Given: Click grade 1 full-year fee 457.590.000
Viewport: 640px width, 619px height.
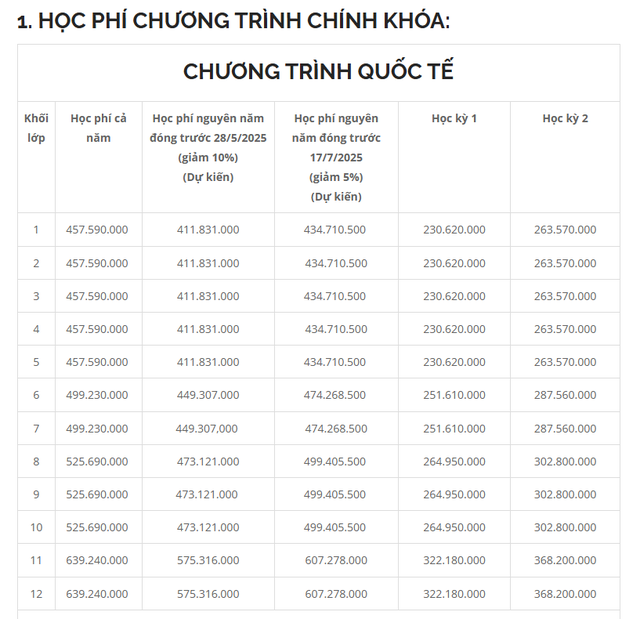Looking at the screenshot, I should [x=97, y=230].
